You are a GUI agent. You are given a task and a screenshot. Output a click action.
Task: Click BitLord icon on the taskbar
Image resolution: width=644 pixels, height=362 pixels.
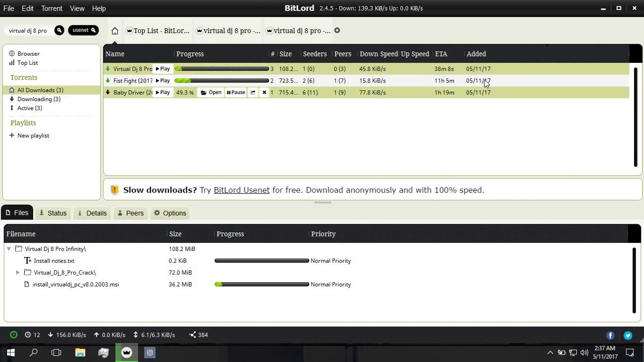pos(127,352)
